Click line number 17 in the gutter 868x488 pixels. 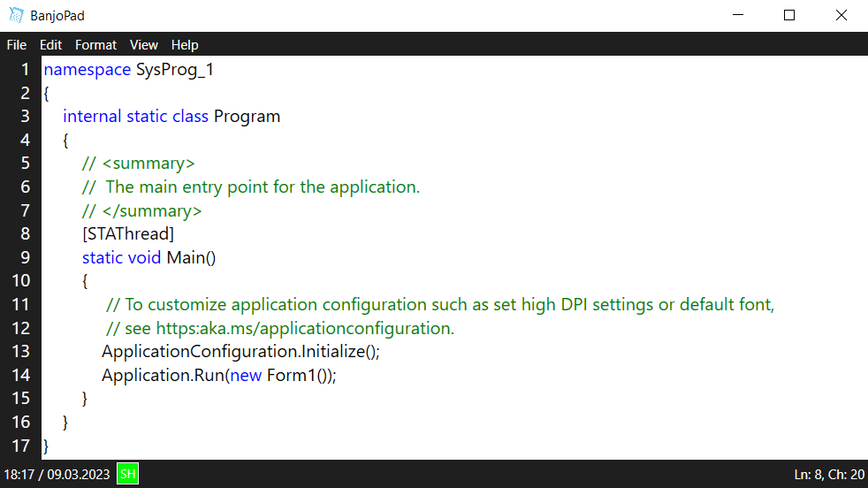[x=21, y=446]
